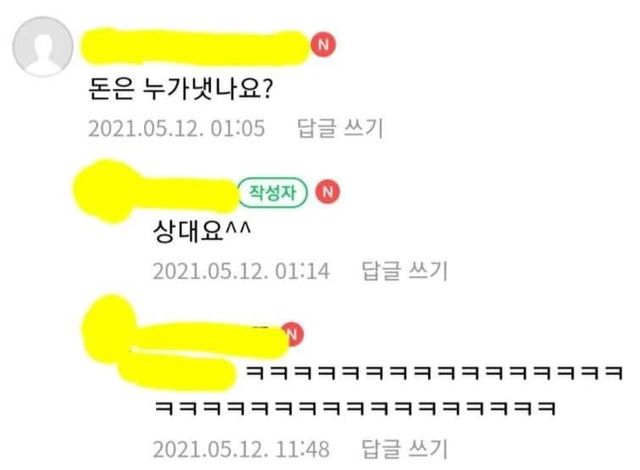Image resolution: width=640 pixels, height=470 pixels.
Task: Click the 2021.05.12. 11:48 timestamp
Action: tap(241, 449)
